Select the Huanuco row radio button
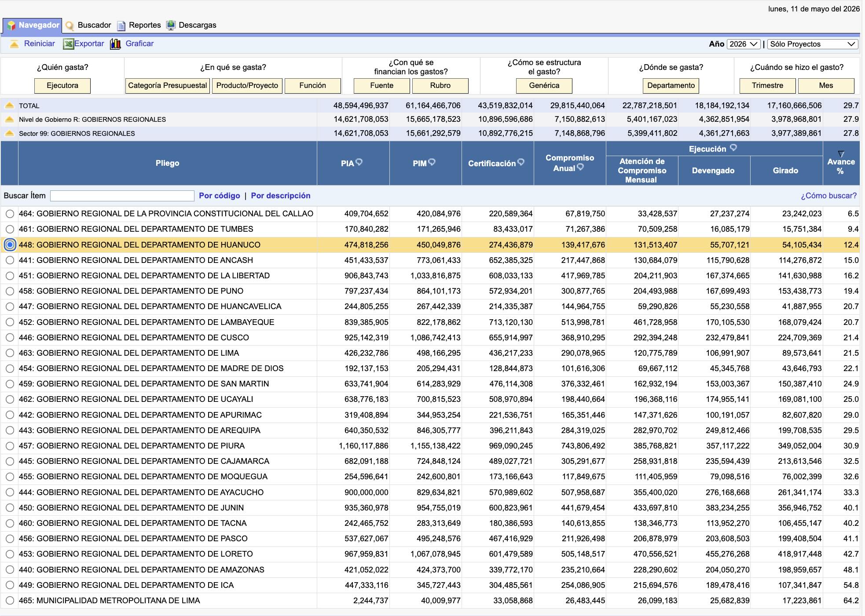This screenshot has height=616, width=865. [x=10, y=245]
